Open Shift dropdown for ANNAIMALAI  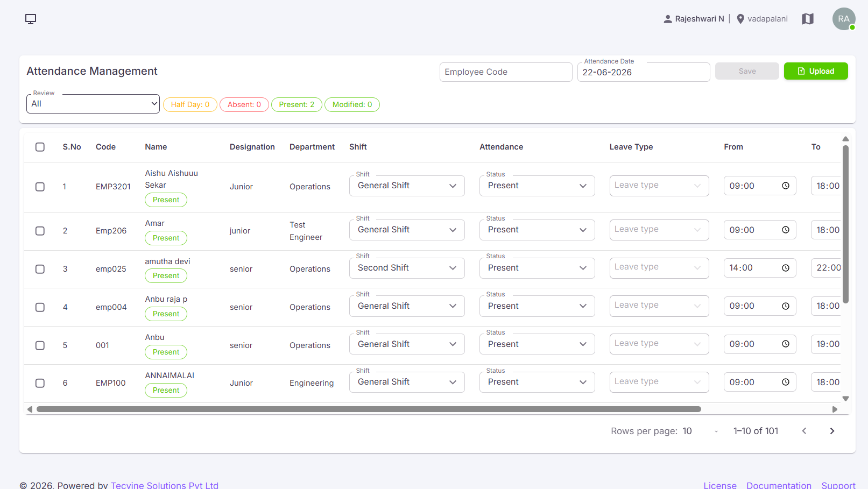407,382
